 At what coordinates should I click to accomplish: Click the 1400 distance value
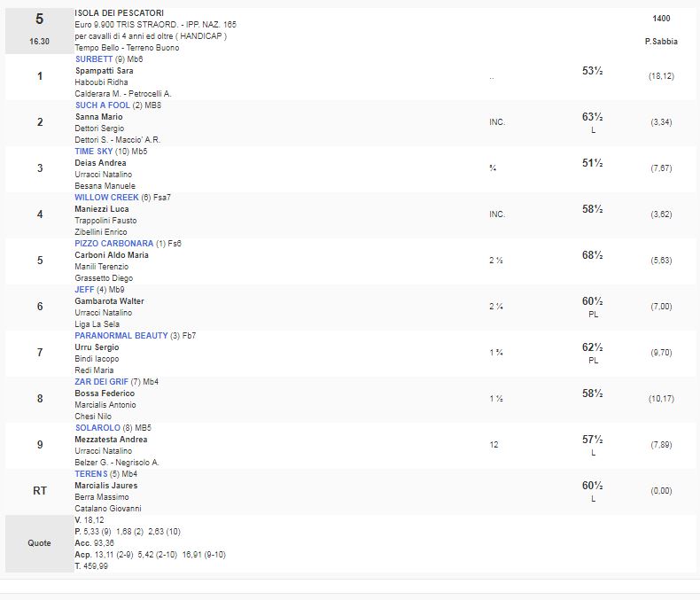pyautogui.click(x=661, y=18)
